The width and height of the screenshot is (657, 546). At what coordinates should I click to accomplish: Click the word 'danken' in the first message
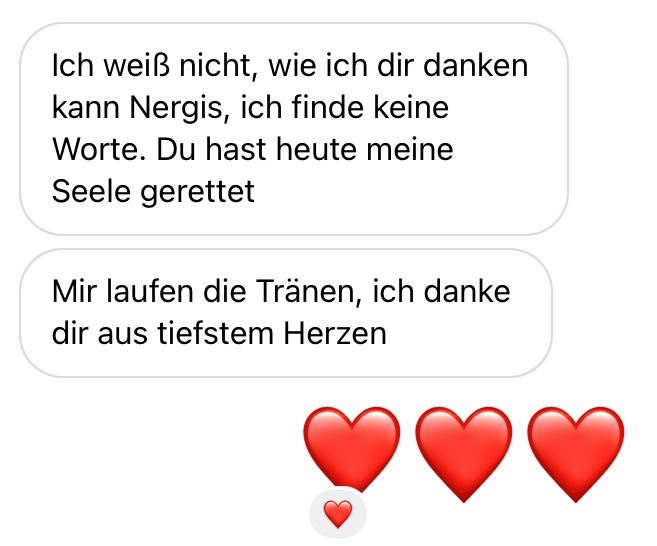[476, 66]
